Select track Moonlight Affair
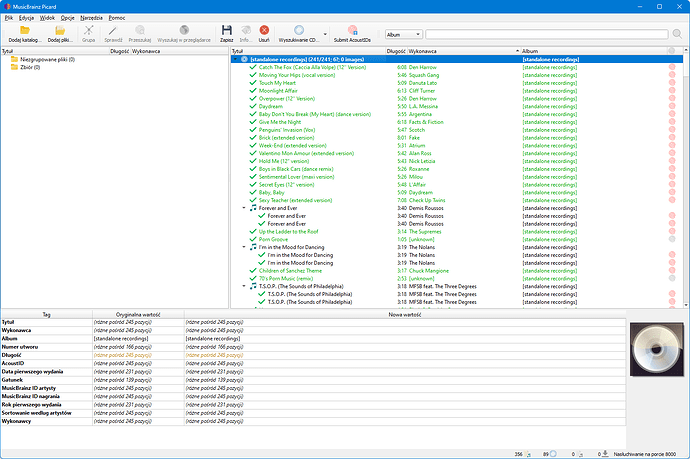Screen dimensions: 690x459 pos(278,91)
